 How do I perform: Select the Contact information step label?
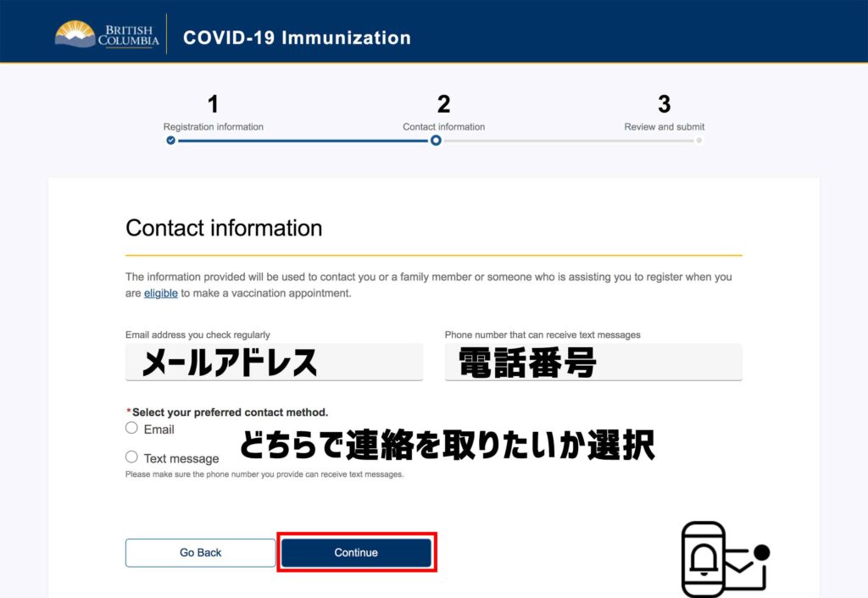click(x=443, y=127)
